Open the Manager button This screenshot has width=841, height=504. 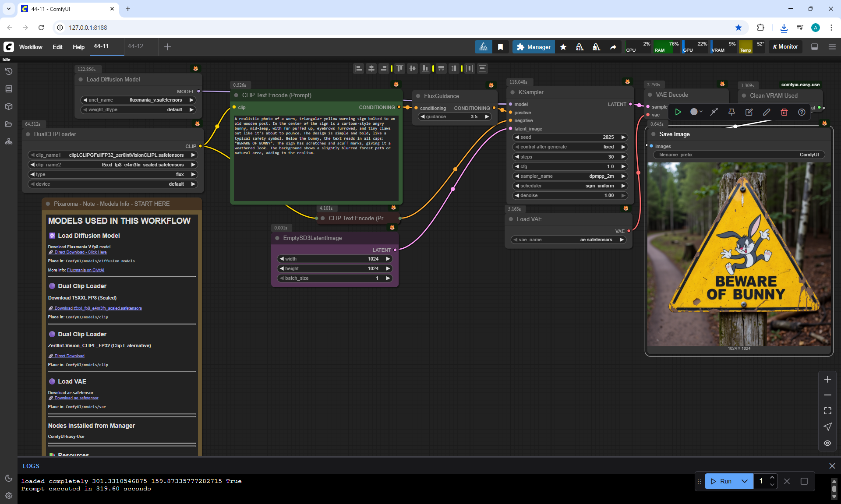point(534,47)
